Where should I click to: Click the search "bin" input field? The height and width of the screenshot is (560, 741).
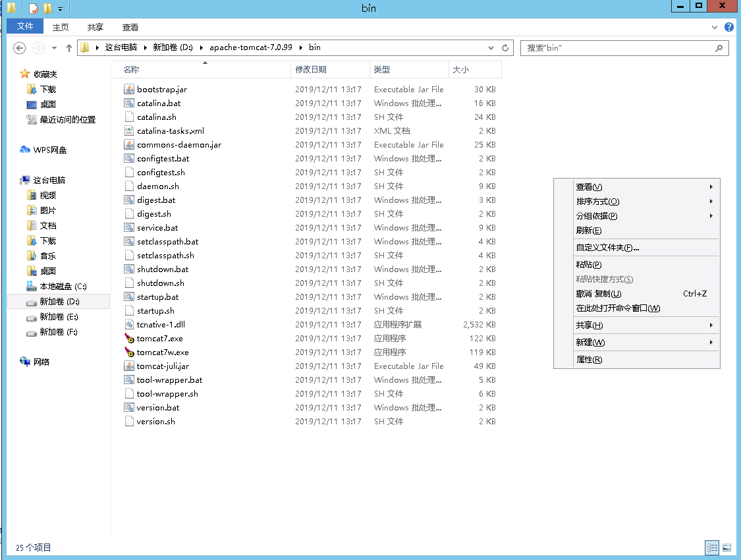[618, 48]
